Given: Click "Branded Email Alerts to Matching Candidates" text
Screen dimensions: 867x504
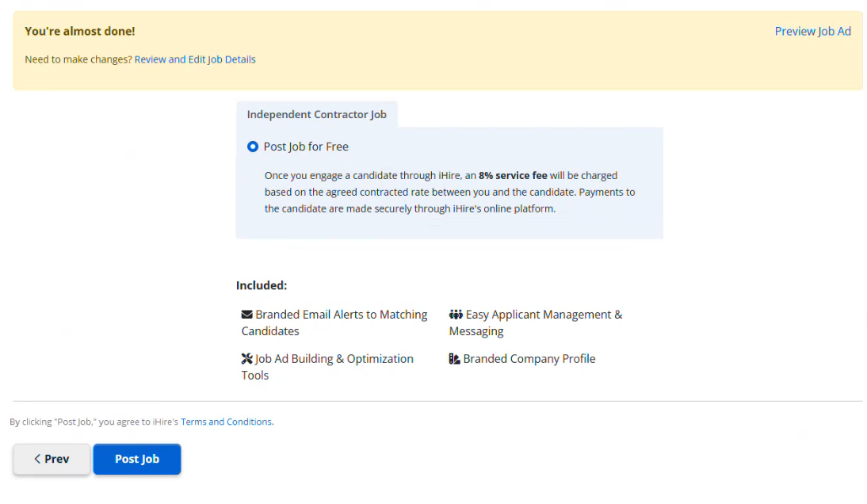Looking at the screenshot, I should click(334, 323).
